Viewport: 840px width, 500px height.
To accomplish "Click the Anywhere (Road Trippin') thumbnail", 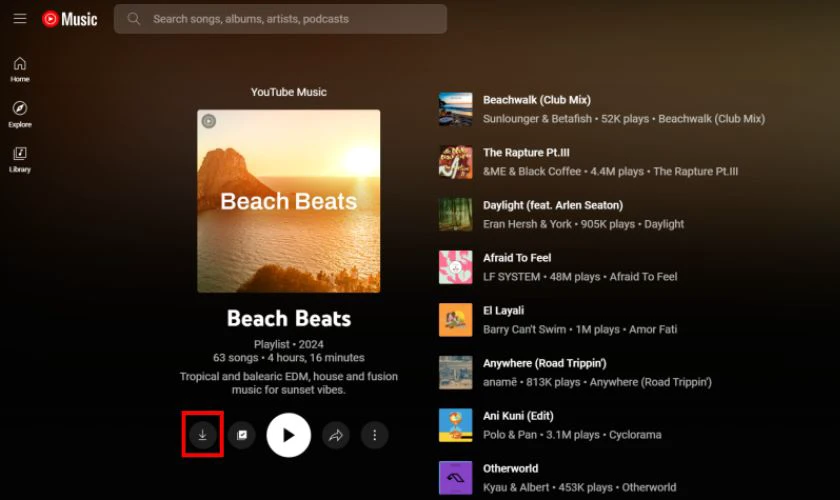I will (455, 372).
